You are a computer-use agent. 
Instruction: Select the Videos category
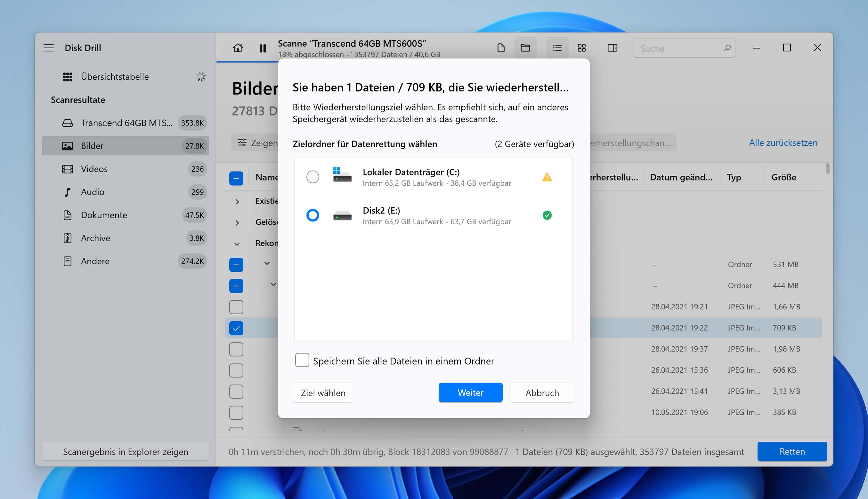[x=126, y=169]
